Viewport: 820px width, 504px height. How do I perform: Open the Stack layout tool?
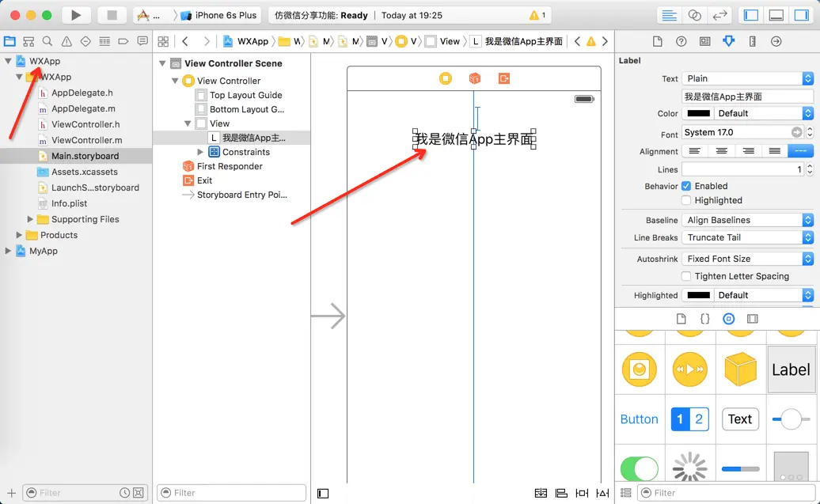point(541,492)
